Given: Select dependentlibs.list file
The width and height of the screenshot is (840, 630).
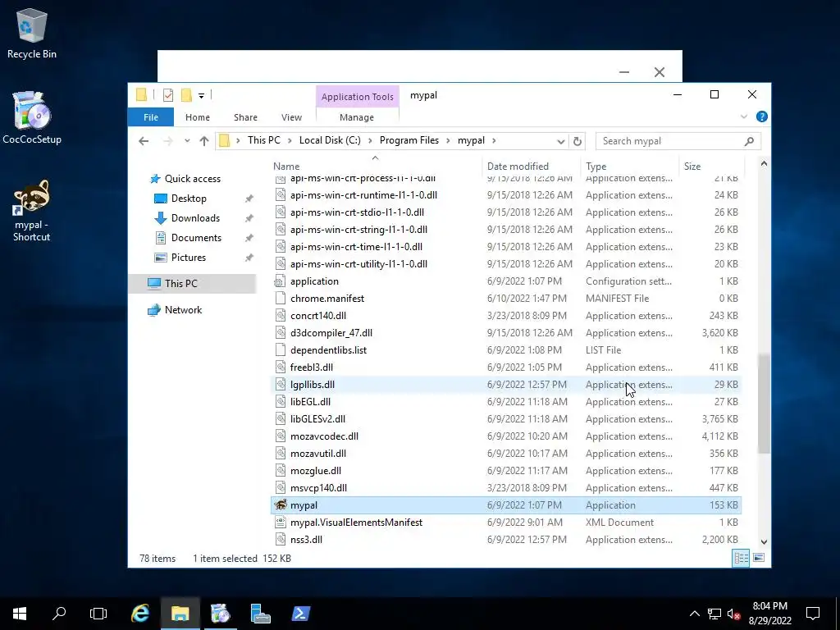Looking at the screenshot, I should point(505,349).
